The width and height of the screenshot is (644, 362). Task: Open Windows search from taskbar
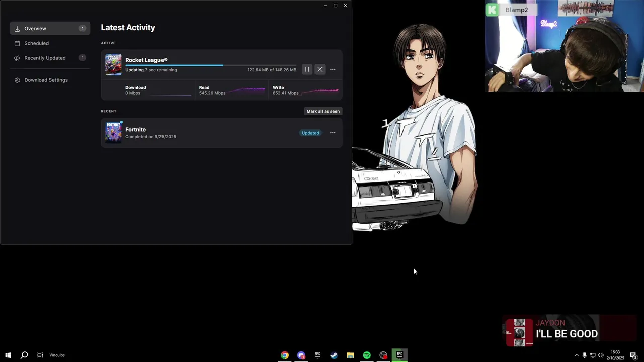click(24, 355)
